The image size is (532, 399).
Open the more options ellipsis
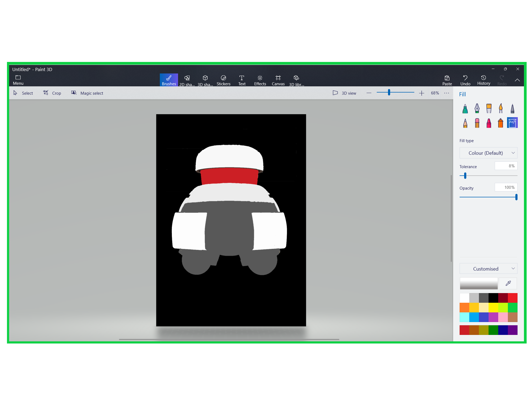(x=446, y=93)
